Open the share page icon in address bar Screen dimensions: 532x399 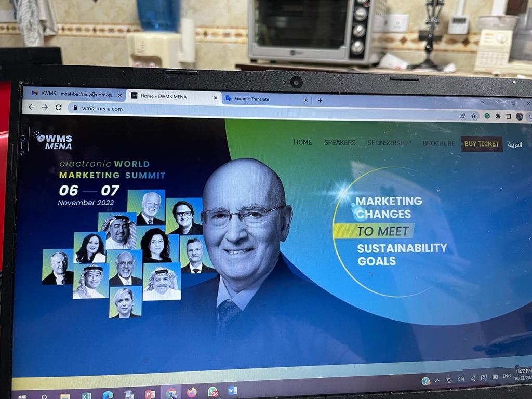tap(462, 116)
